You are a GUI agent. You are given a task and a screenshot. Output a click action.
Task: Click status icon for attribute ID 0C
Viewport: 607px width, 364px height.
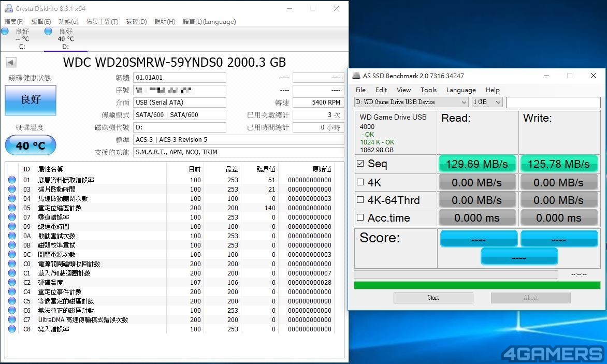[12, 255]
